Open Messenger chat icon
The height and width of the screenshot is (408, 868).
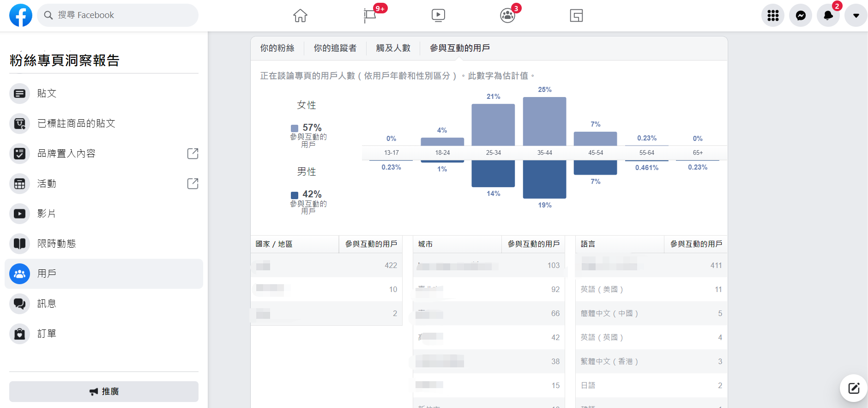pyautogui.click(x=801, y=16)
